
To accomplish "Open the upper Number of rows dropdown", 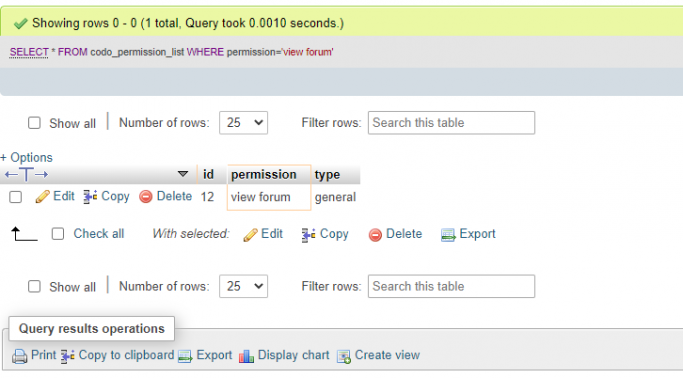I will (243, 123).
